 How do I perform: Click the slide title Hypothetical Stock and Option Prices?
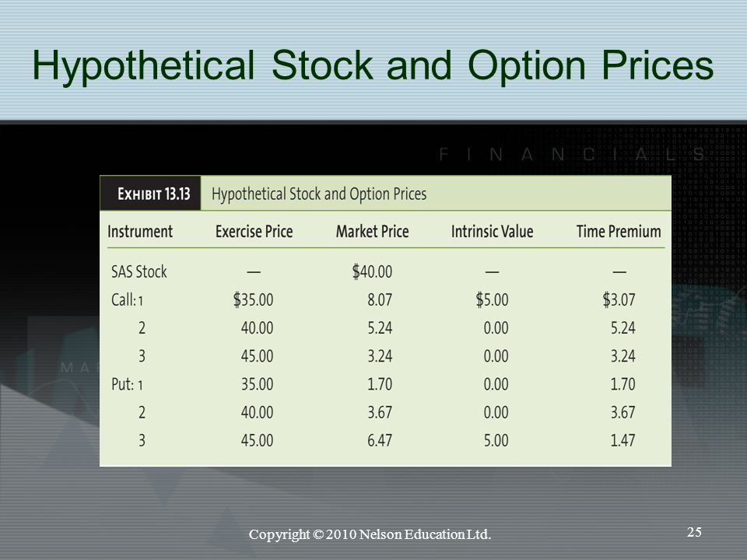373,65
